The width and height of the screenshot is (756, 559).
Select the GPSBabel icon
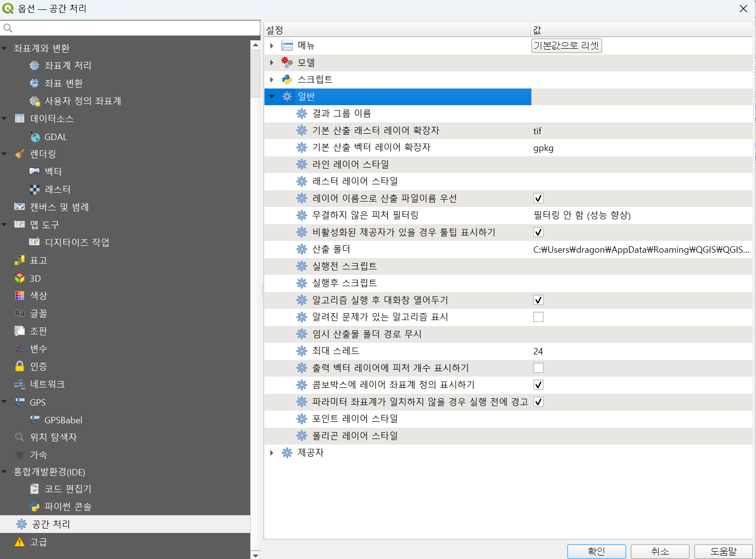(x=34, y=419)
